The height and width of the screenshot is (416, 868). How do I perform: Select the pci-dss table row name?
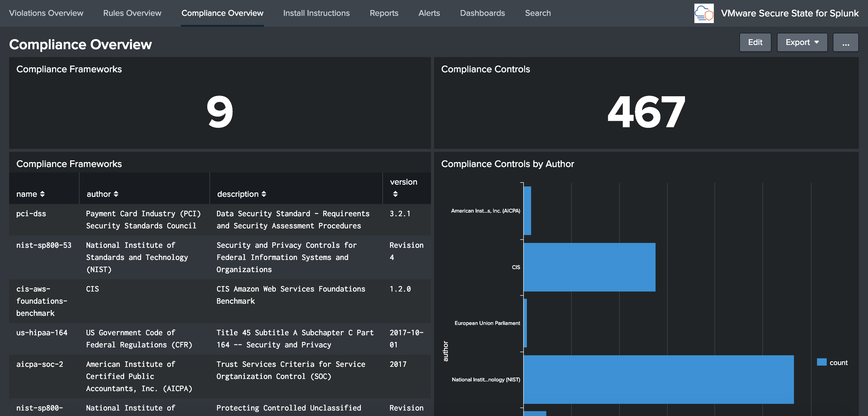point(31,213)
